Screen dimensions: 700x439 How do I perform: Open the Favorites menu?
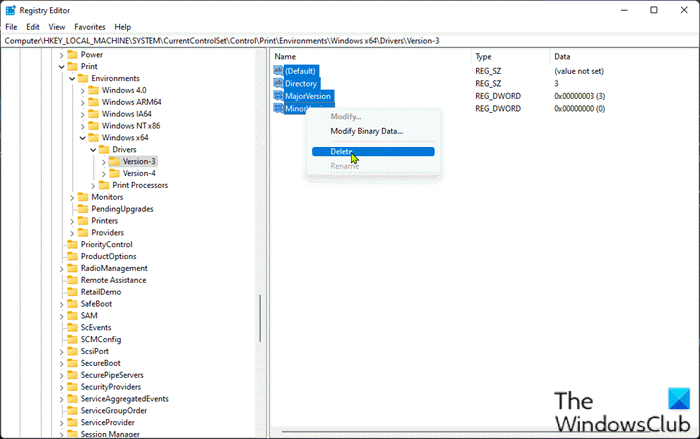click(x=90, y=27)
